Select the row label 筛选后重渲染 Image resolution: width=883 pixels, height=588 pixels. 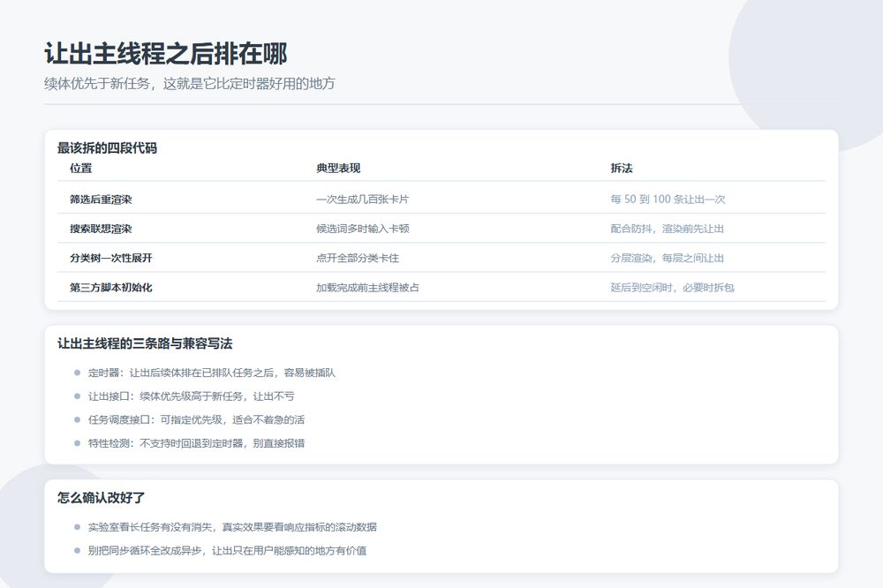[101, 199]
